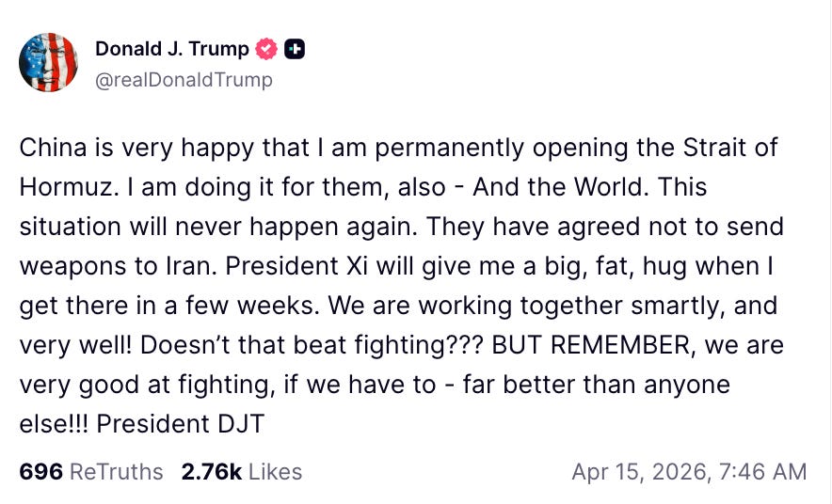Image resolution: width=832 pixels, height=504 pixels.
Task: Open the flag-themed profile avatar
Action: click(x=48, y=62)
